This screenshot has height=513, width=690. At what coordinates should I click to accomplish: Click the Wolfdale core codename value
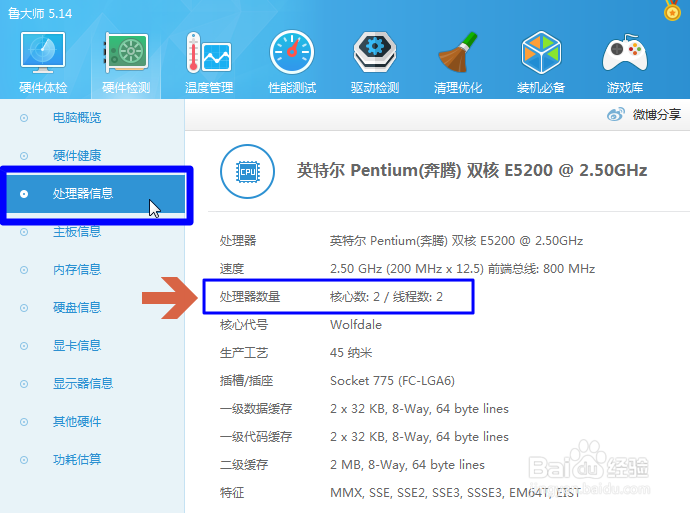tap(356, 325)
